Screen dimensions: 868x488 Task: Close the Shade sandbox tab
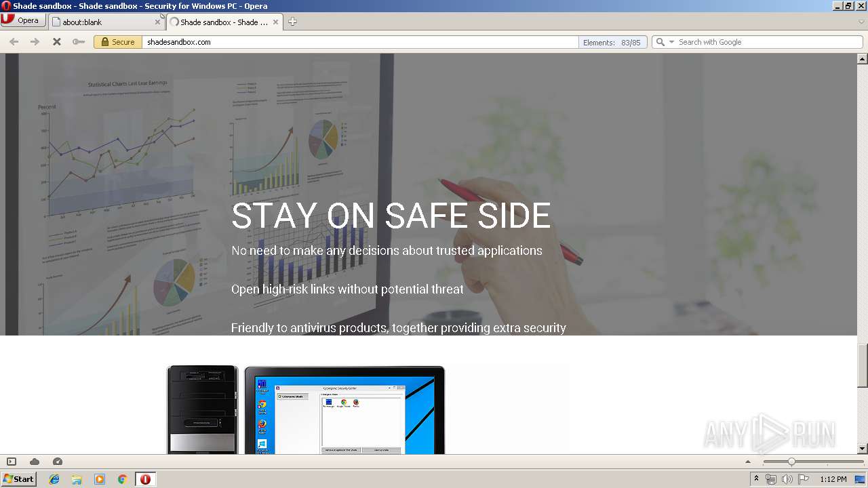(276, 22)
